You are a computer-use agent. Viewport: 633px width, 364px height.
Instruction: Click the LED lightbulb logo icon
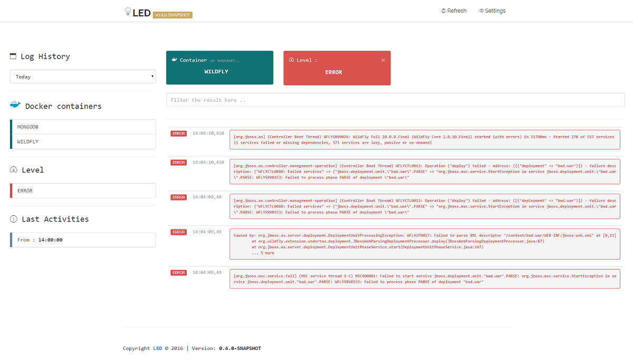click(127, 12)
